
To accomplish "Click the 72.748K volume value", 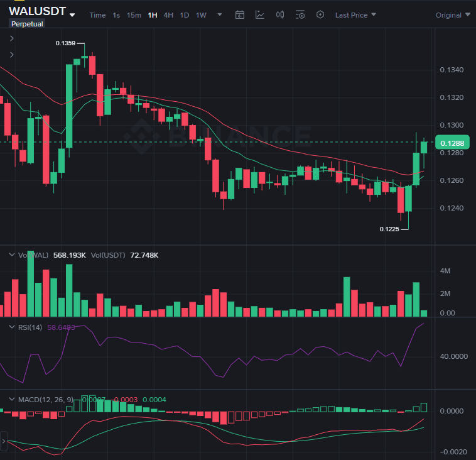I will click(144, 255).
